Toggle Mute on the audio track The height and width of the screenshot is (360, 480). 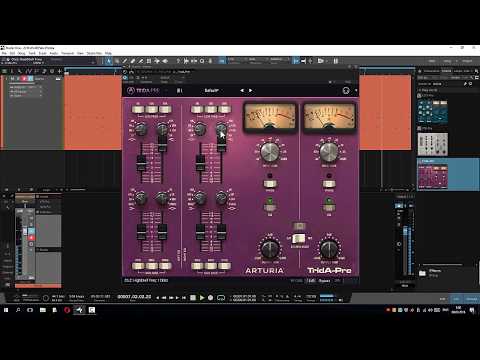tap(12, 79)
